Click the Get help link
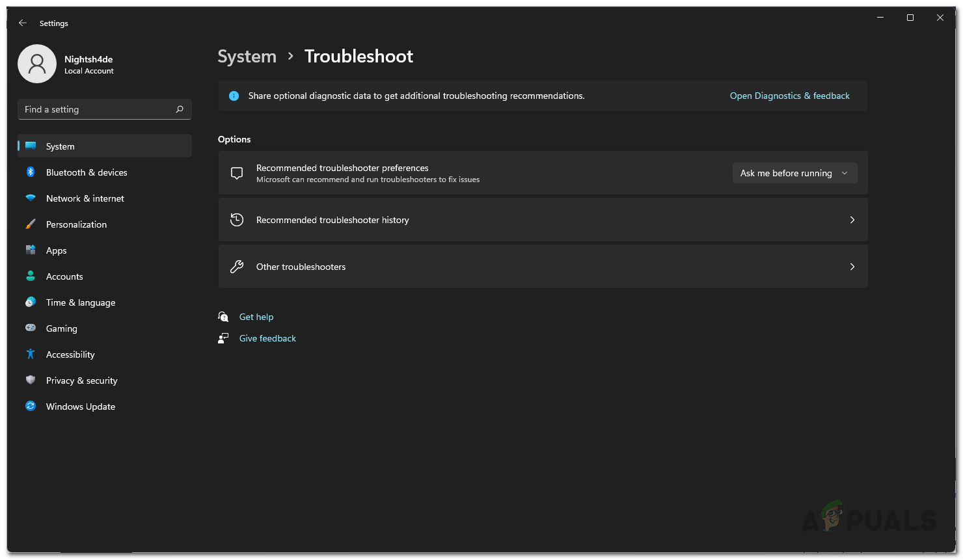The width and height of the screenshot is (963, 560). [x=256, y=317]
